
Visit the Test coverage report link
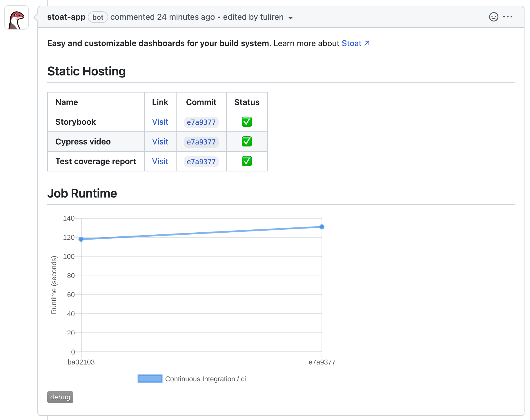coord(160,161)
